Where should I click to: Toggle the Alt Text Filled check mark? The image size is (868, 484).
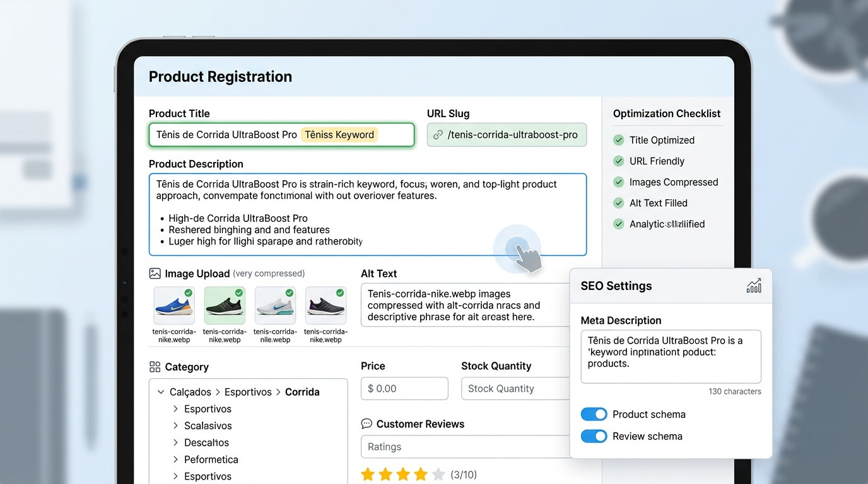[619, 203]
